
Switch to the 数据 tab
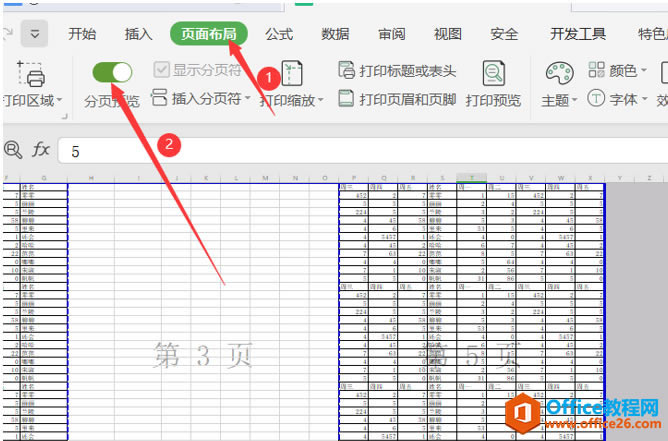(335, 34)
